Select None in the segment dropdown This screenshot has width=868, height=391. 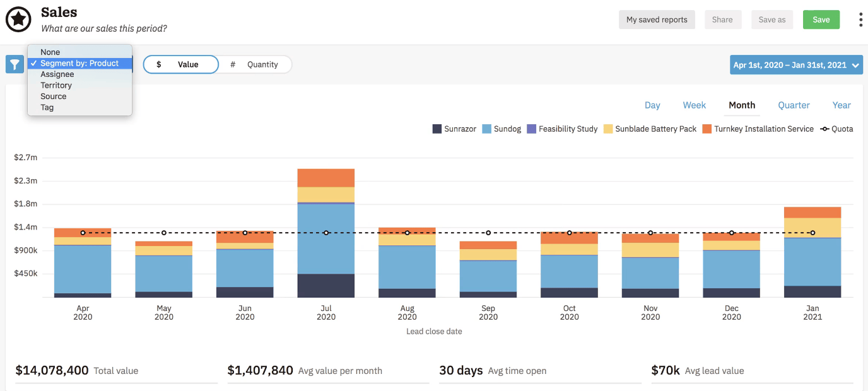[50, 52]
